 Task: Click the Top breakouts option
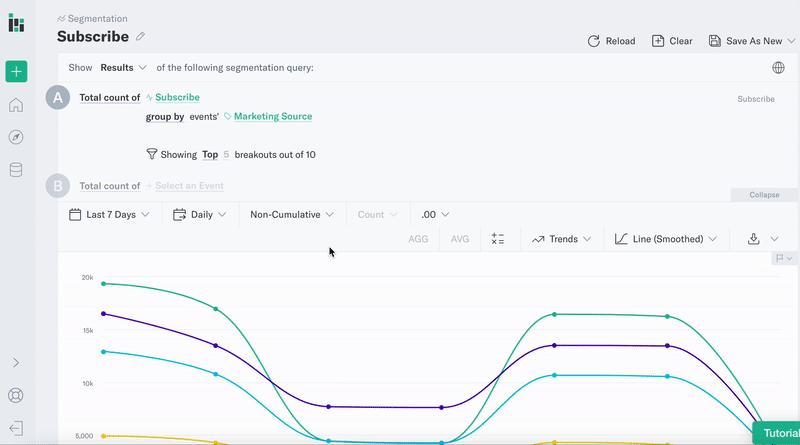[x=210, y=155]
